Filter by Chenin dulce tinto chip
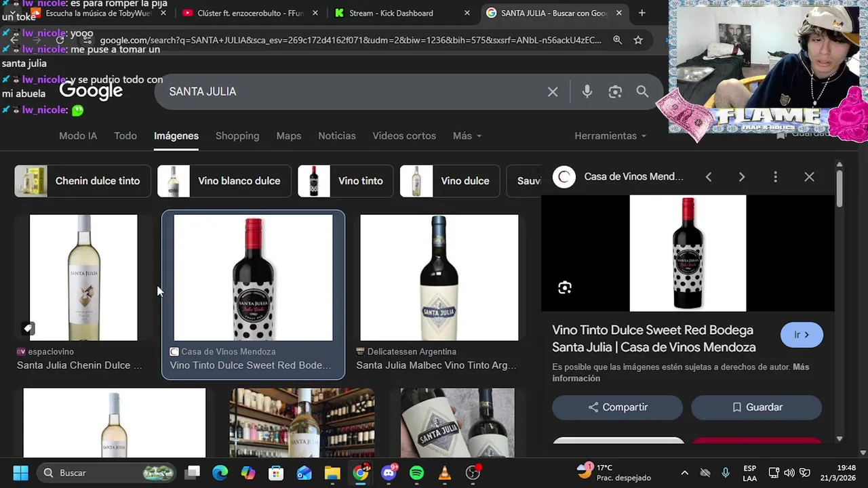868x488 pixels. [83, 181]
